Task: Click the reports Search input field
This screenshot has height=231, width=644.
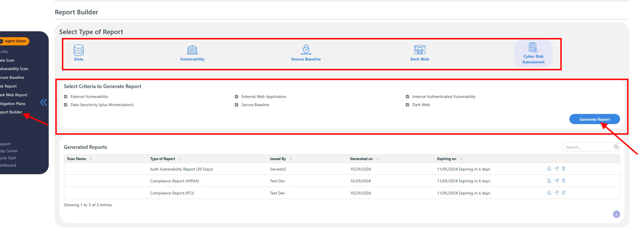Action: coord(589,147)
